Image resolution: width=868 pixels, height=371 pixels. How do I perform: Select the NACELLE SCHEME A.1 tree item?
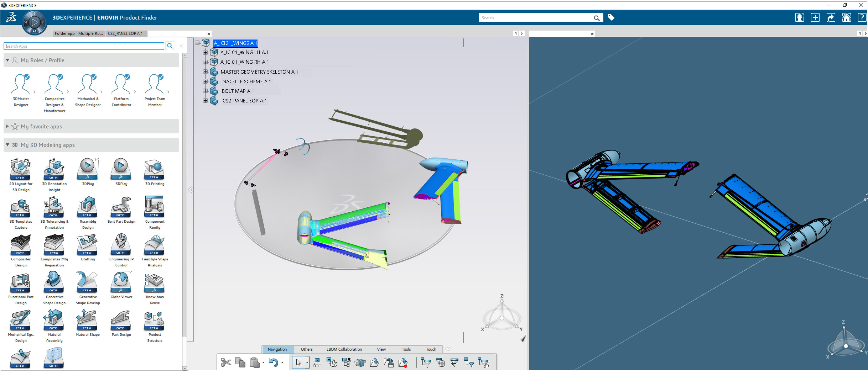(x=246, y=81)
